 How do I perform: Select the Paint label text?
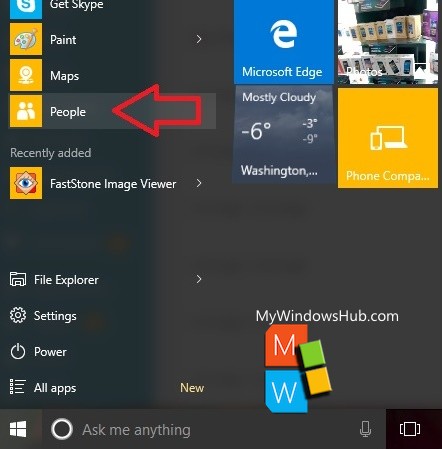coord(63,40)
